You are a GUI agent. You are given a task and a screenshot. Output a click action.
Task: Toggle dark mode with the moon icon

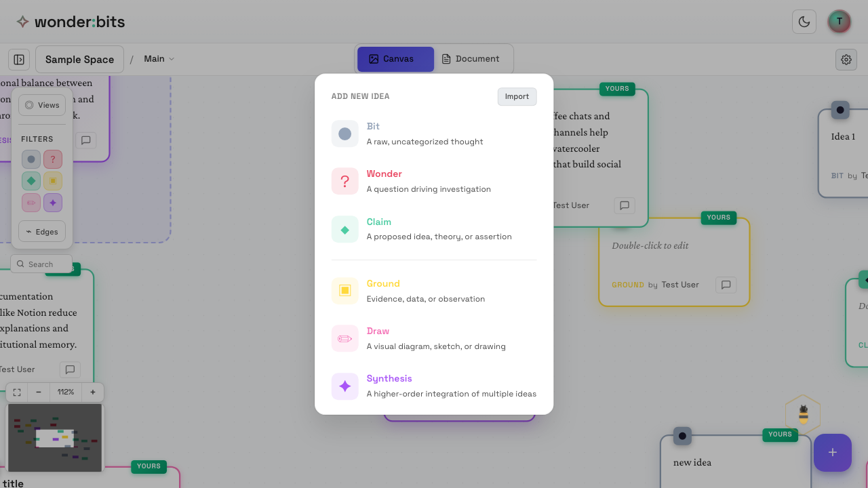pos(804,21)
